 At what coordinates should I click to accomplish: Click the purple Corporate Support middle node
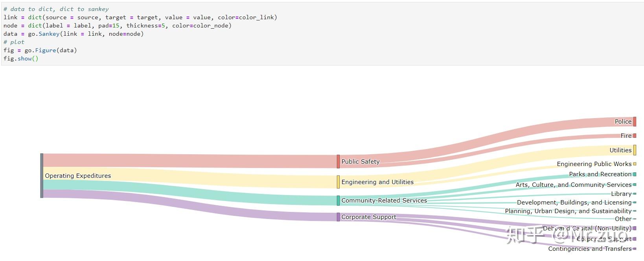tap(338, 217)
